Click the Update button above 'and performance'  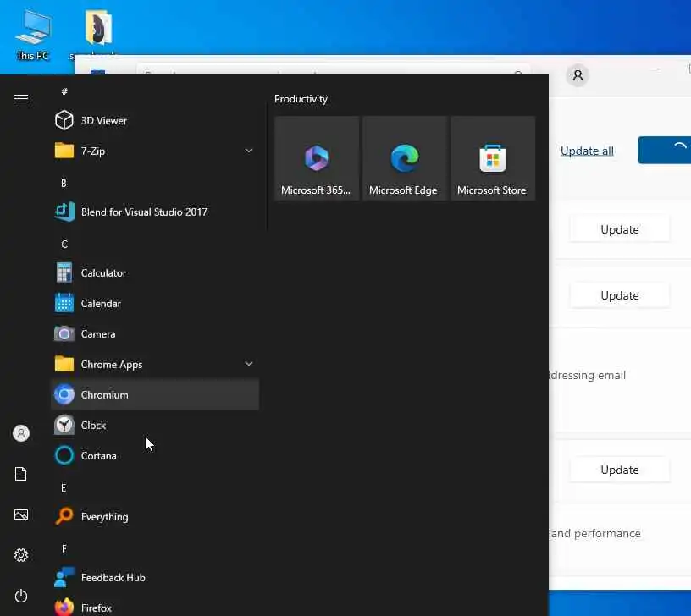620,470
